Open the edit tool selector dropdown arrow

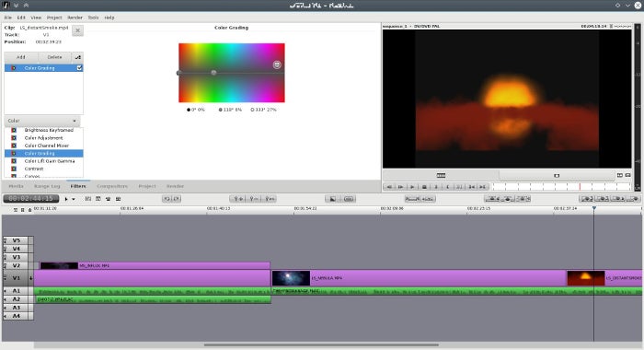pos(74,199)
